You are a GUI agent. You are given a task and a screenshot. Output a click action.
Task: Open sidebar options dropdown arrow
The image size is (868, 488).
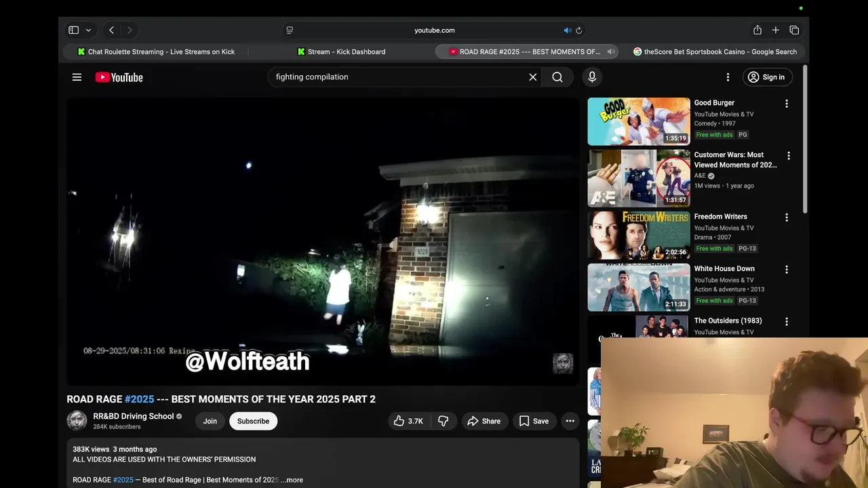coord(88,30)
